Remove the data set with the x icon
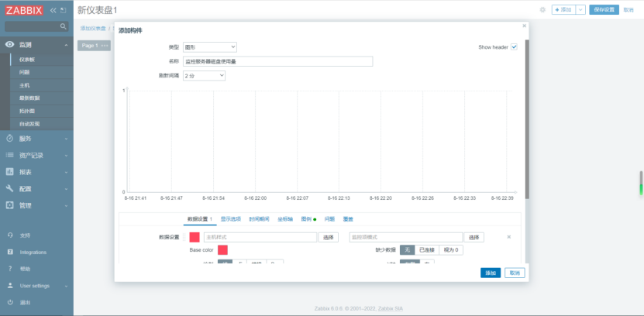The height and width of the screenshot is (316, 644). 509,237
